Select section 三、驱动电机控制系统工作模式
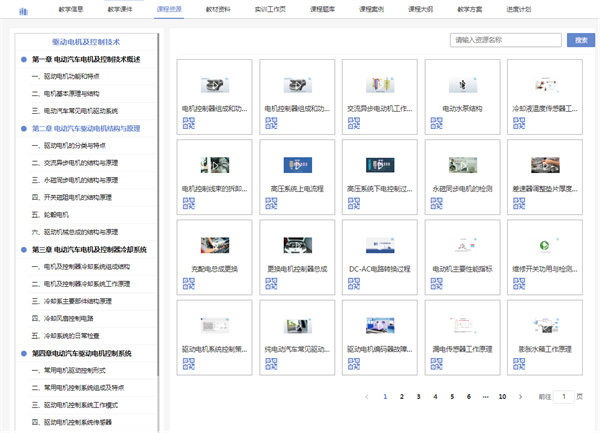This screenshot has height=433, width=600. click(75, 405)
